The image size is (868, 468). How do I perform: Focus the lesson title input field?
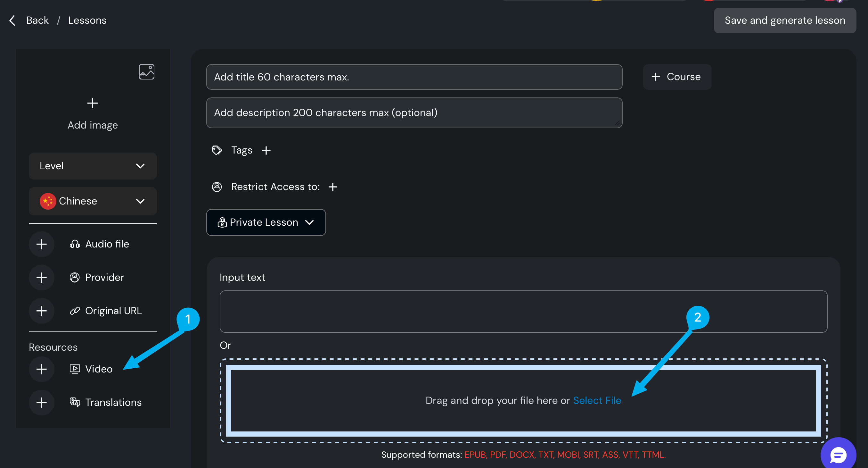pos(414,77)
